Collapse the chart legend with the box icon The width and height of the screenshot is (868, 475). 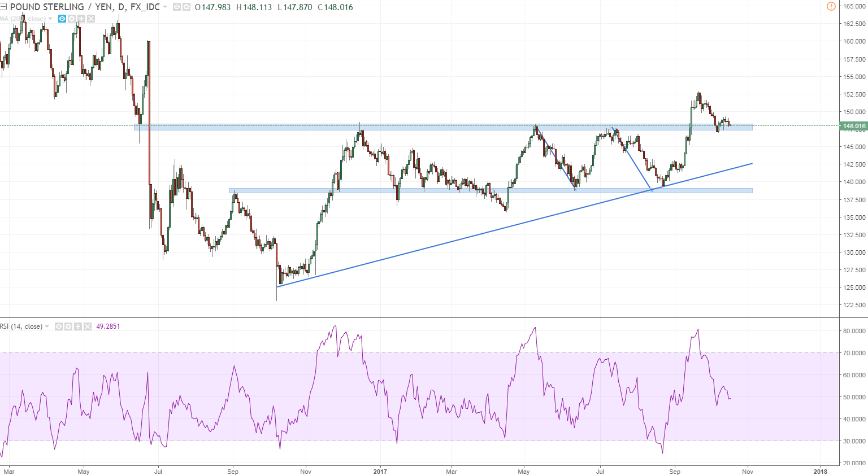(x=3, y=7)
